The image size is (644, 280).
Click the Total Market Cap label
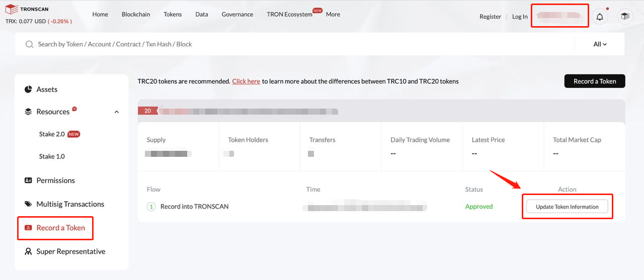577,140
